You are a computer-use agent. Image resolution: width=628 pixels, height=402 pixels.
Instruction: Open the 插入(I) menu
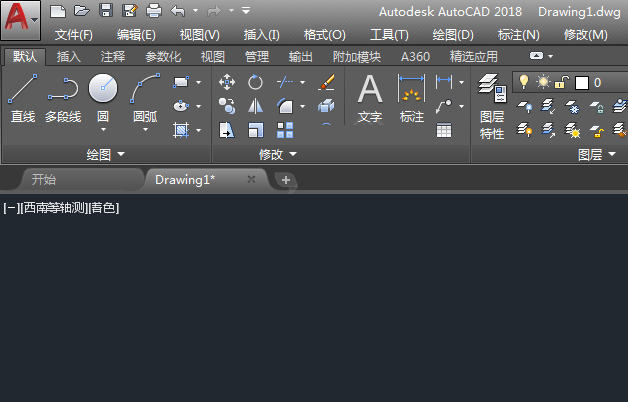262,35
